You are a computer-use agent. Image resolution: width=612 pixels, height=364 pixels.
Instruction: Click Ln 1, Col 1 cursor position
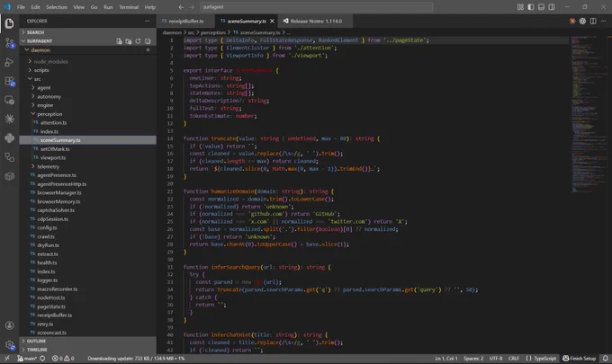(446, 358)
